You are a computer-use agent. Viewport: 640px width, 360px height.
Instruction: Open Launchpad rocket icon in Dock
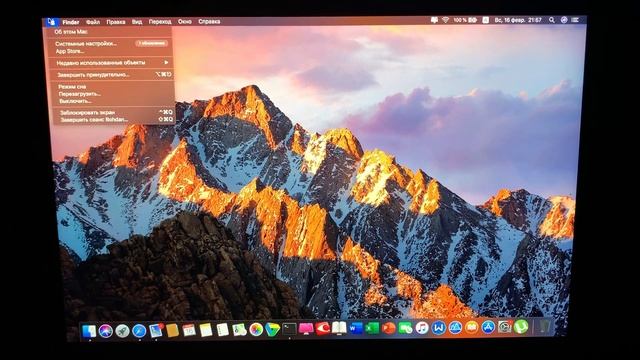point(122,331)
